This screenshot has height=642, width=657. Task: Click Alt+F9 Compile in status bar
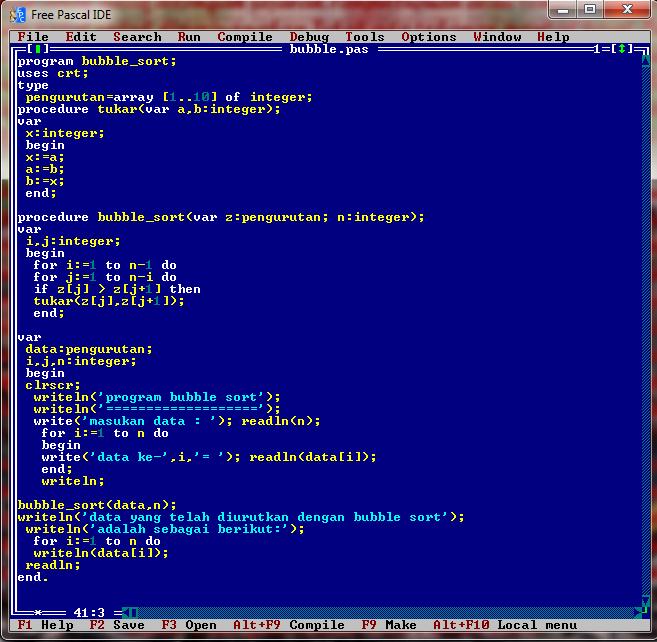(289, 625)
